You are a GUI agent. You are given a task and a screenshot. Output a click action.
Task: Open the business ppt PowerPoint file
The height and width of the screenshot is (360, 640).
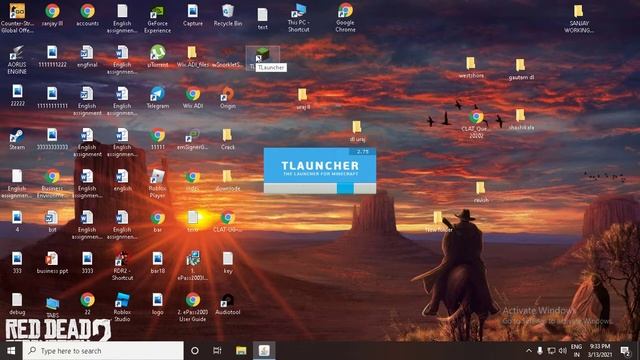[x=52, y=262]
